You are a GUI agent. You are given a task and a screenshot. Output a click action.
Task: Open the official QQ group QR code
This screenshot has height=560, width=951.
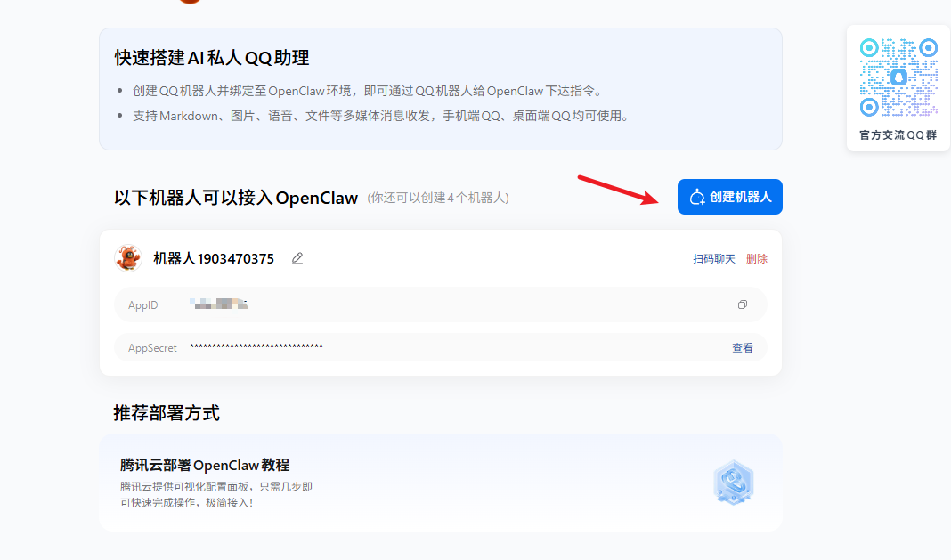(x=898, y=77)
